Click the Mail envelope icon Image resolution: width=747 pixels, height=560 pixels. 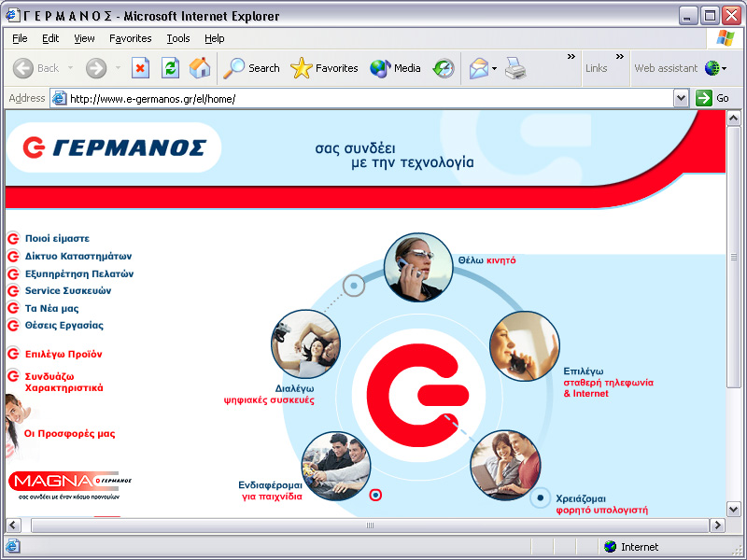tap(478, 68)
